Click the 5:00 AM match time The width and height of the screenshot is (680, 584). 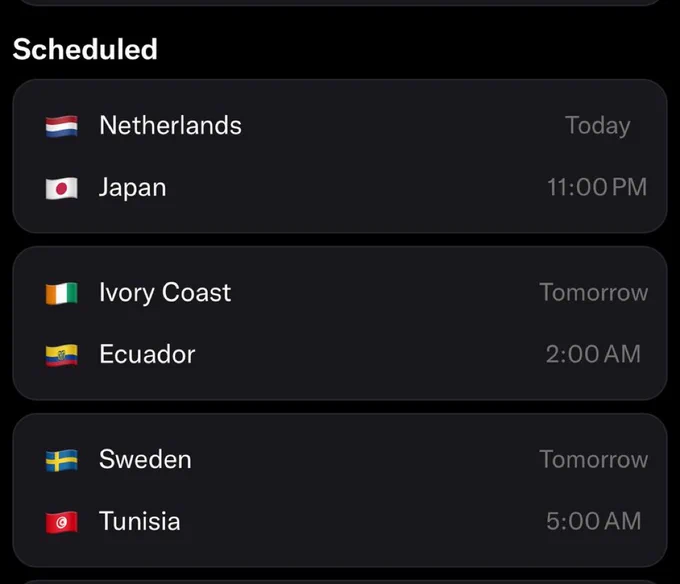tap(594, 521)
